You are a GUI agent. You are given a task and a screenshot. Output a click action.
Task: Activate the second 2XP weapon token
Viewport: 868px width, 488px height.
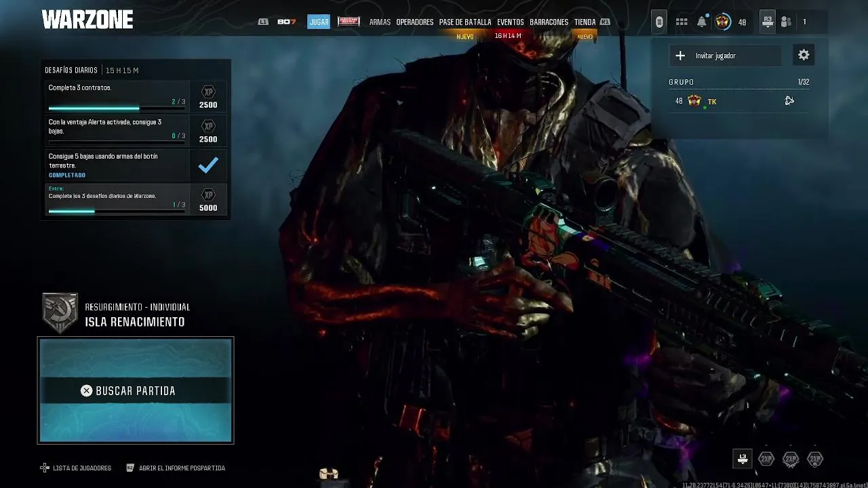[x=791, y=459]
